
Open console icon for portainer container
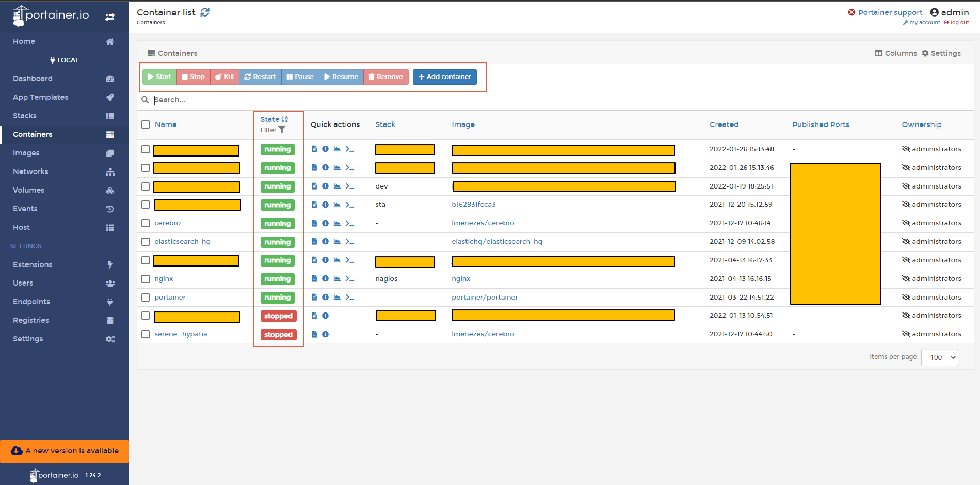coord(350,297)
